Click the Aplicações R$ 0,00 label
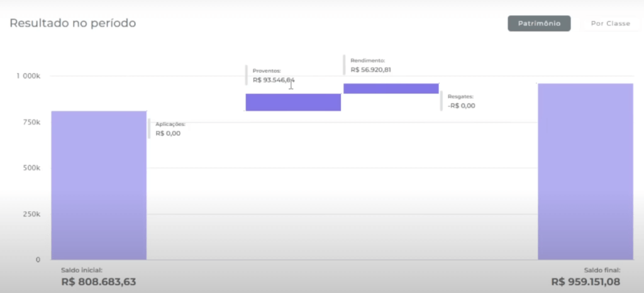The width and height of the screenshot is (644, 293). pyautogui.click(x=168, y=133)
